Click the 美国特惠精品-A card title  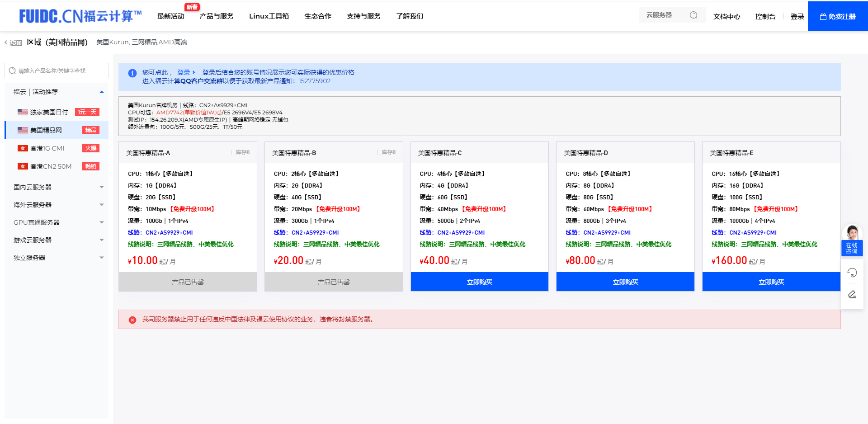(148, 153)
